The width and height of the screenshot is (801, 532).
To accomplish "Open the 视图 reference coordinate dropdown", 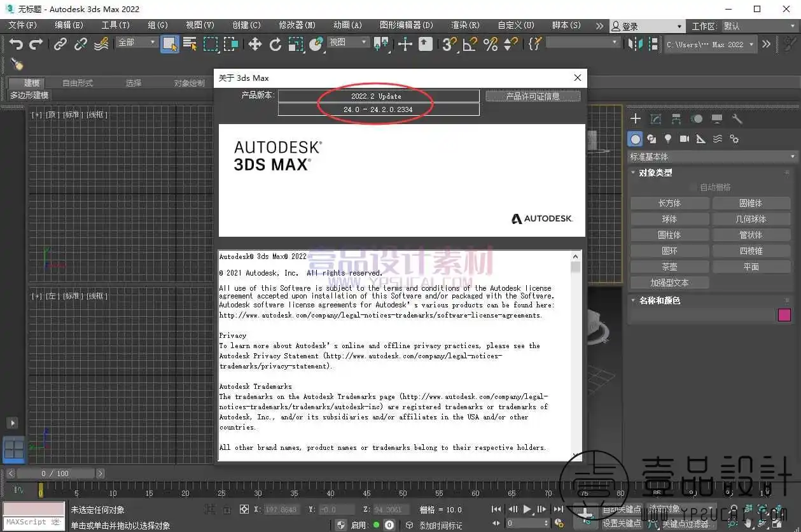I will pos(348,42).
